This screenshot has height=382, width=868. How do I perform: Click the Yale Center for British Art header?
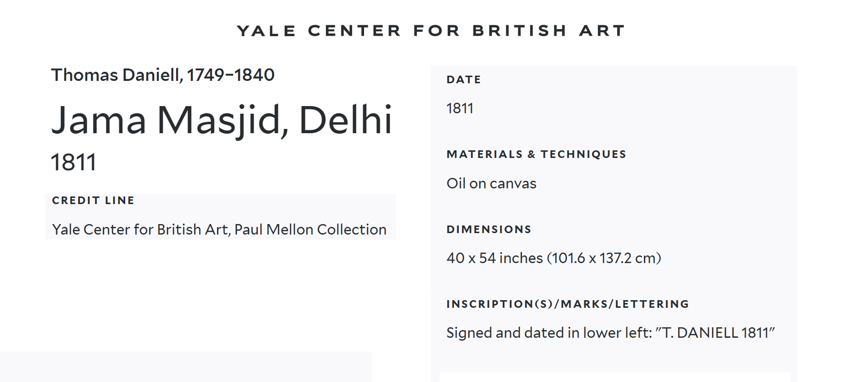pos(431,31)
